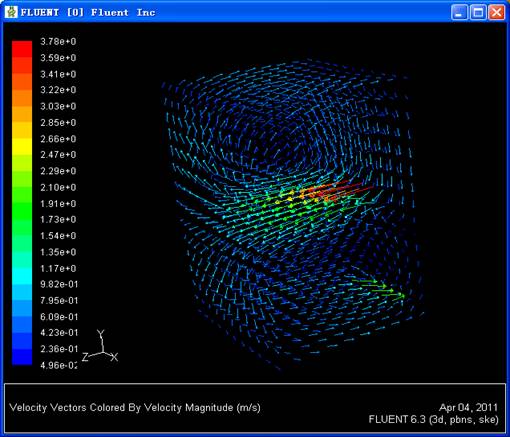Image resolution: width=510 pixels, height=437 pixels.
Task: Click the dark blue band at legend bottom
Action: 22,357
